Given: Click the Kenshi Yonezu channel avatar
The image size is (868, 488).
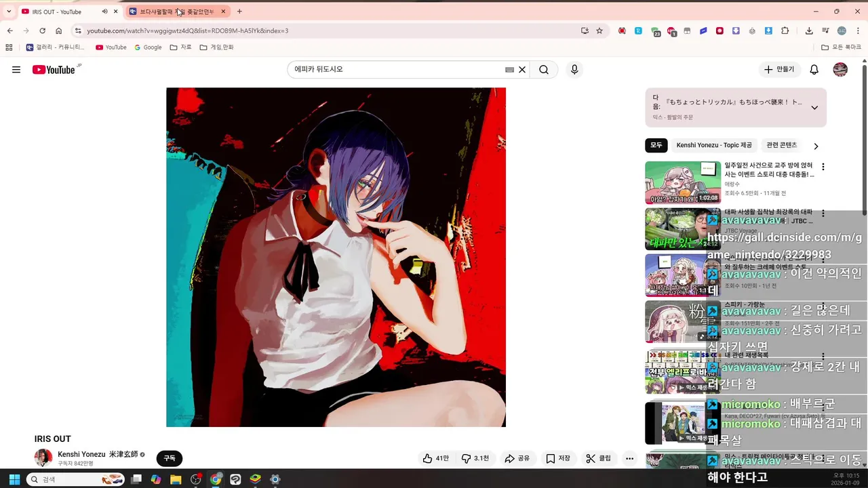Looking at the screenshot, I should point(43,458).
